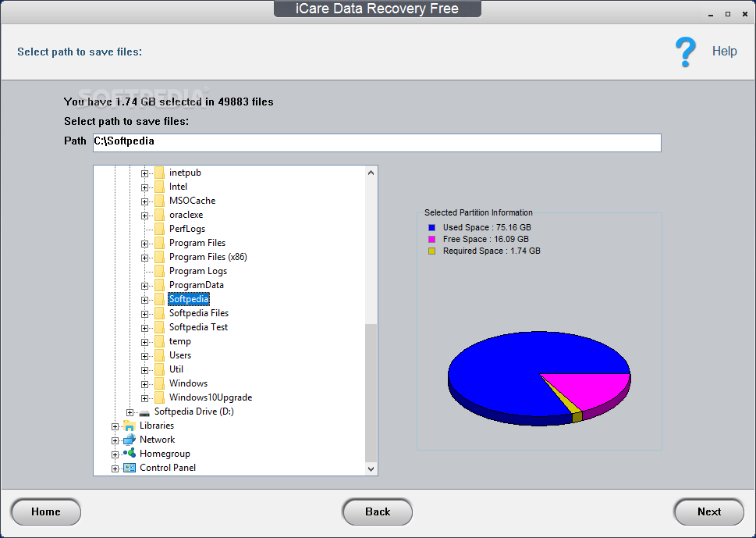
Task: Click the Program Files folder icon
Action: [159, 243]
